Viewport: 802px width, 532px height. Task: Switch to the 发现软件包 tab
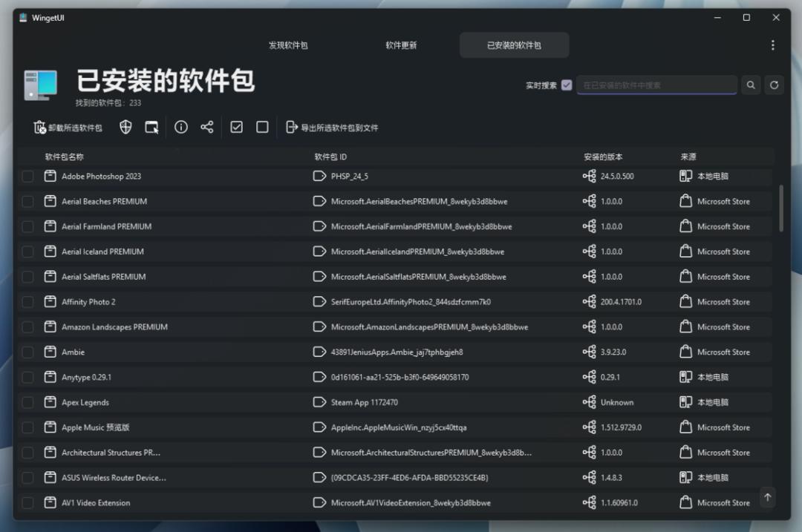(x=288, y=45)
